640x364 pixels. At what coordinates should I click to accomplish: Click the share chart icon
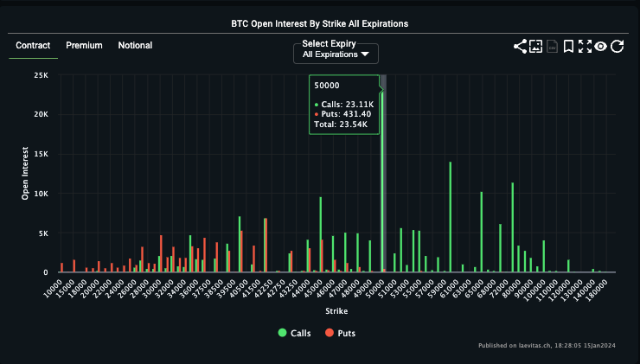point(520,47)
